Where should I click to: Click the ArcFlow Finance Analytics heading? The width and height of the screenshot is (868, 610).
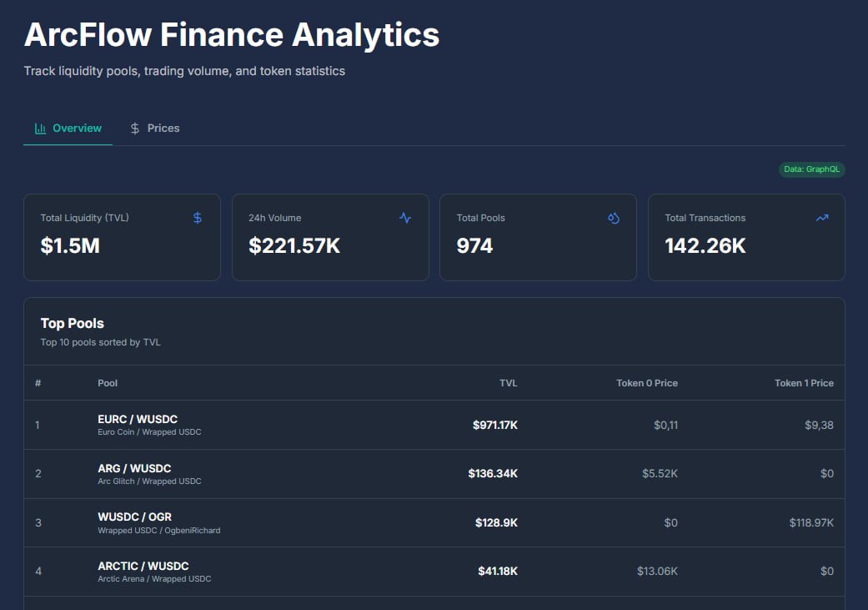(x=231, y=34)
